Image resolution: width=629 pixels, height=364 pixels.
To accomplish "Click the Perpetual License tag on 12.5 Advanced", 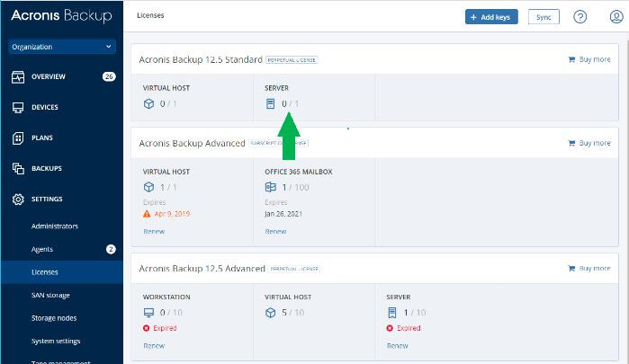I will pos(294,269).
